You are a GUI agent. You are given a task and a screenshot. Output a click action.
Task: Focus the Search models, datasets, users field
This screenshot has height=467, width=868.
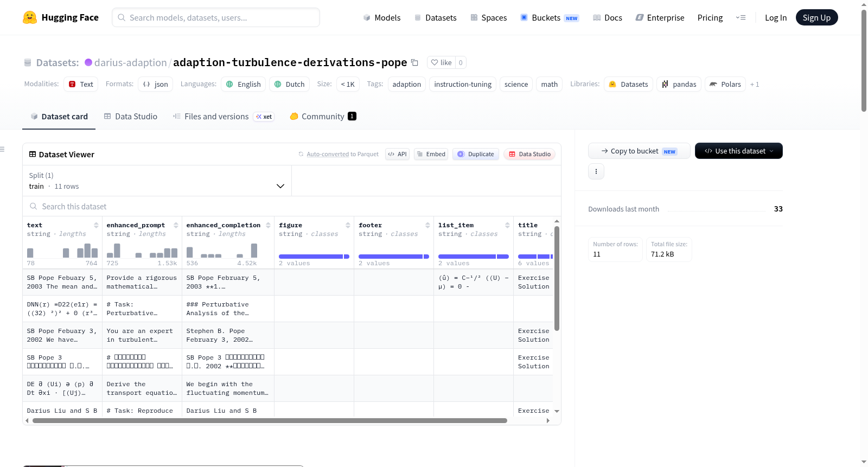[x=216, y=17]
